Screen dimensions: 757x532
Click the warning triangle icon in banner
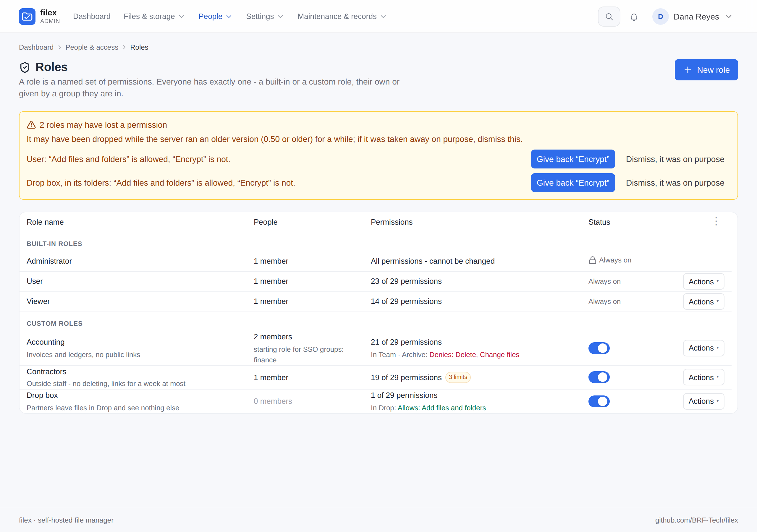pyautogui.click(x=31, y=125)
